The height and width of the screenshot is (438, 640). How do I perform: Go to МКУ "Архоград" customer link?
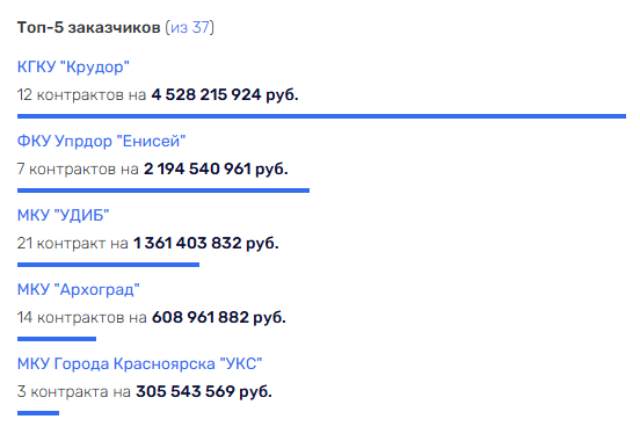[79, 290]
